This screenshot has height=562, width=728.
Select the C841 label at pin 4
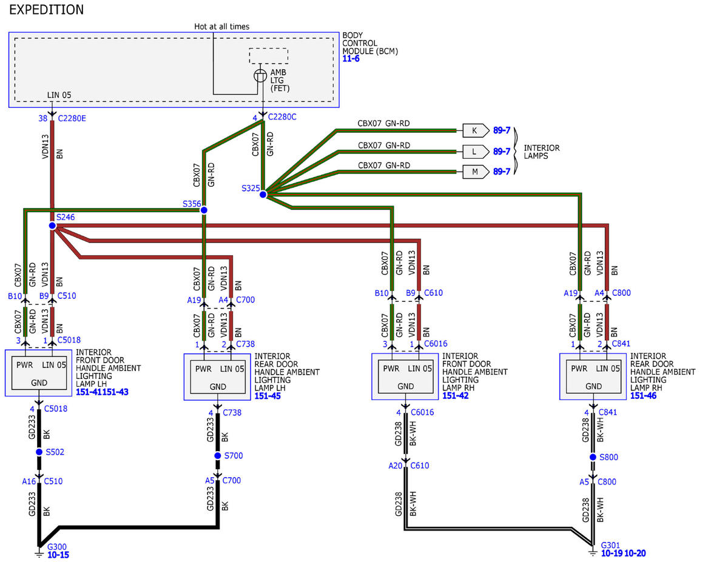click(x=607, y=412)
